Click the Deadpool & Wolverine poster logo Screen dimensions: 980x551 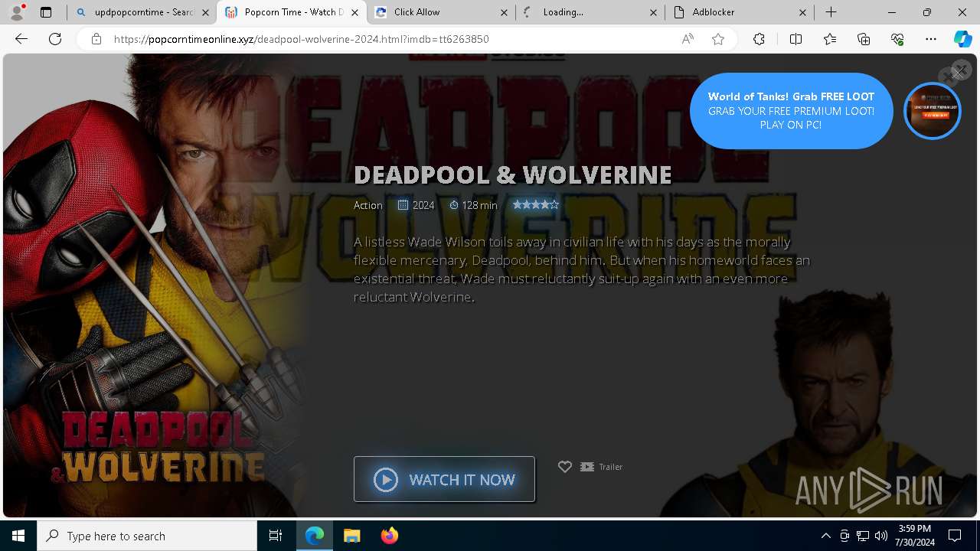point(158,448)
